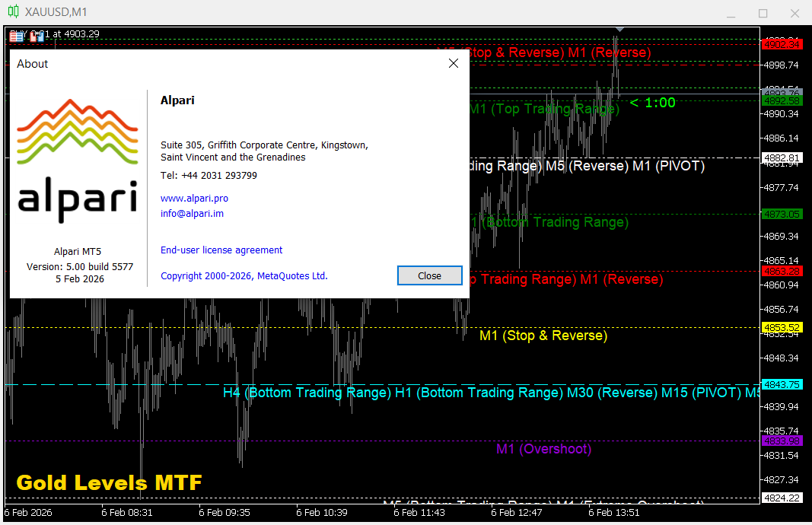
Task: Click the red 4863.28 price label
Action: point(782,272)
